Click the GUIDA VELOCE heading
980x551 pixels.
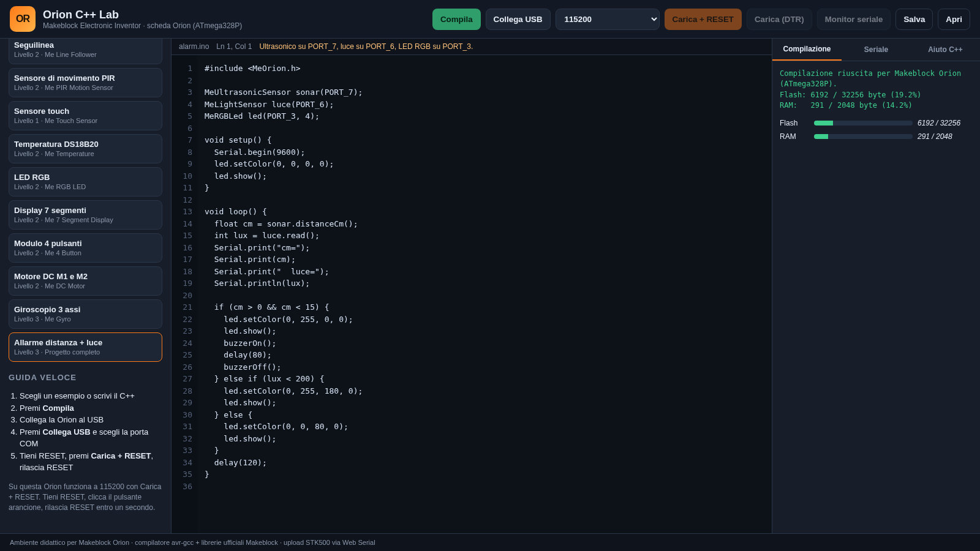click(x=42, y=378)
